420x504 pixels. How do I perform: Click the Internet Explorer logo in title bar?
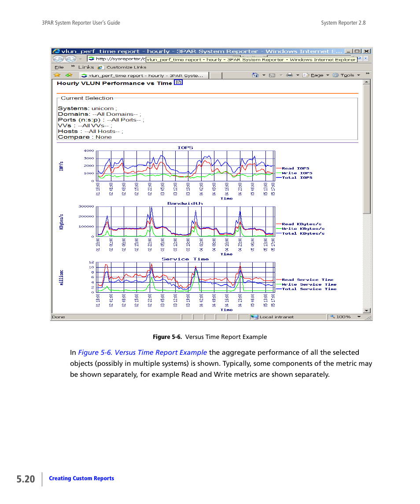[x=56, y=51]
